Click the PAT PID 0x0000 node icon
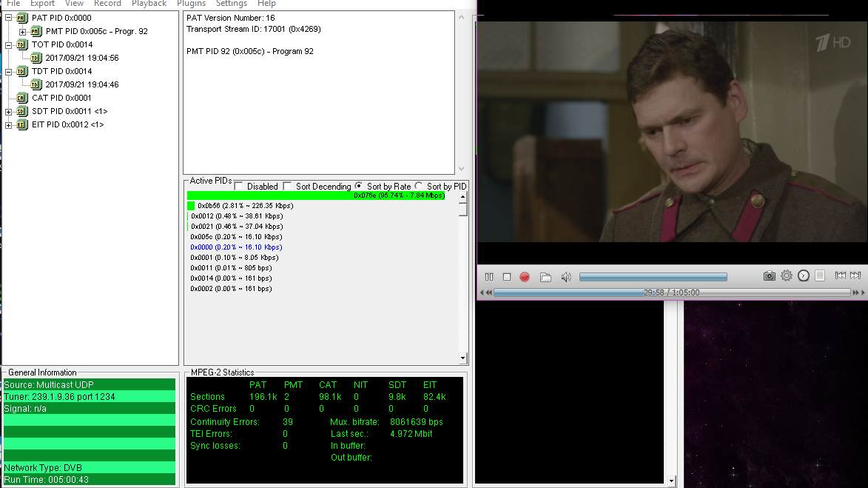Viewport: 868px width, 488px height. click(x=21, y=18)
